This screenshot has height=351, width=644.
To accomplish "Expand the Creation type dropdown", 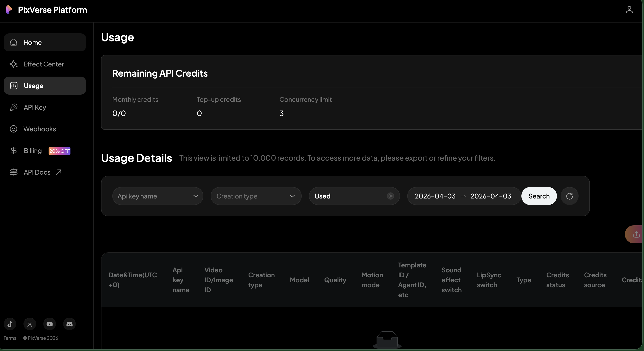I will tap(256, 196).
